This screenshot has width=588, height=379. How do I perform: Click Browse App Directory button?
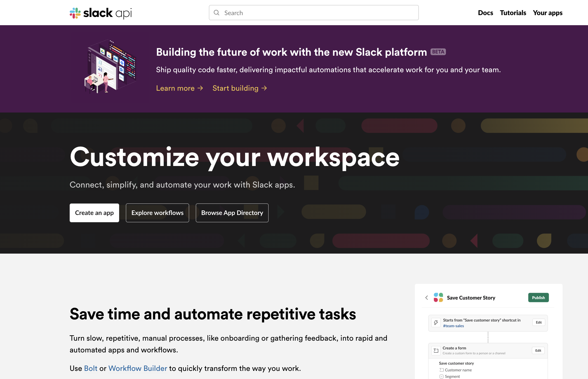click(232, 213)
